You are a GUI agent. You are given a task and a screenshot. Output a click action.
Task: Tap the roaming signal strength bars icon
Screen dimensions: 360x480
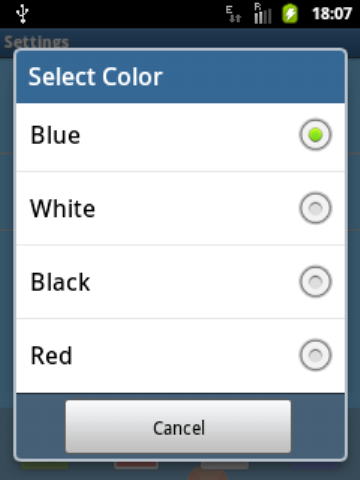pos(263,14)
